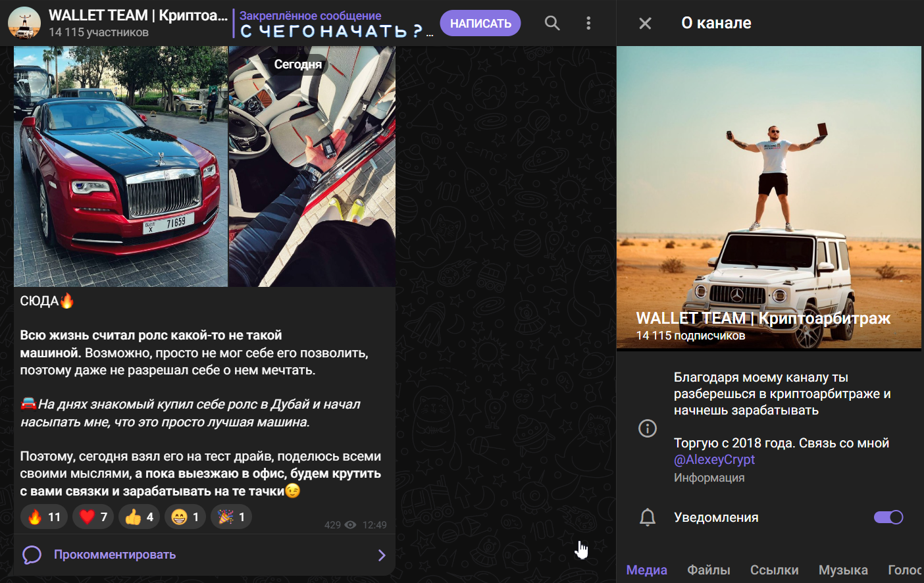Open search in the channel
The height and width of the screenshot is (583, 924).
[552, 23]
